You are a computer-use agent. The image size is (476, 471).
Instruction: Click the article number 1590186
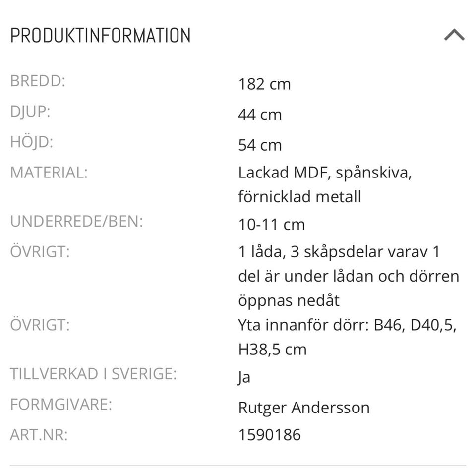pyautogui.click(x=269, y=435)
